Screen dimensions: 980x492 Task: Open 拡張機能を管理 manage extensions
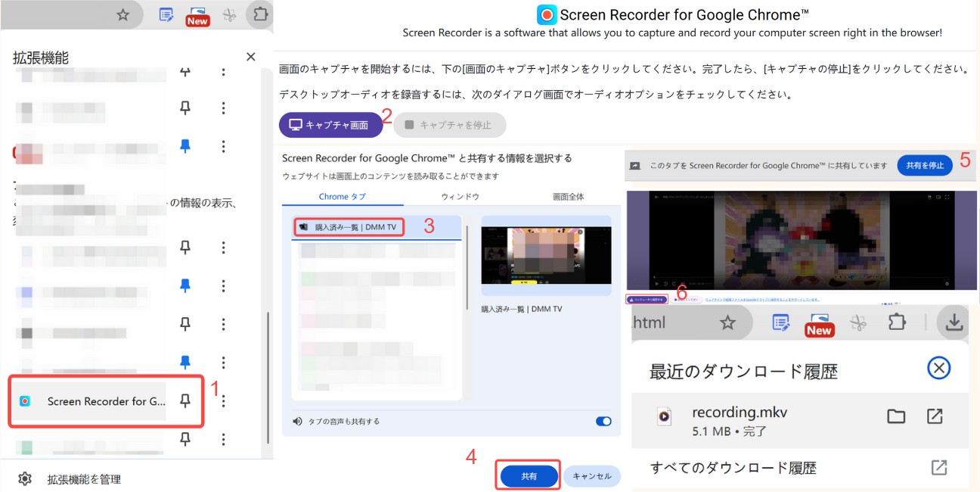tap(84, 479)
